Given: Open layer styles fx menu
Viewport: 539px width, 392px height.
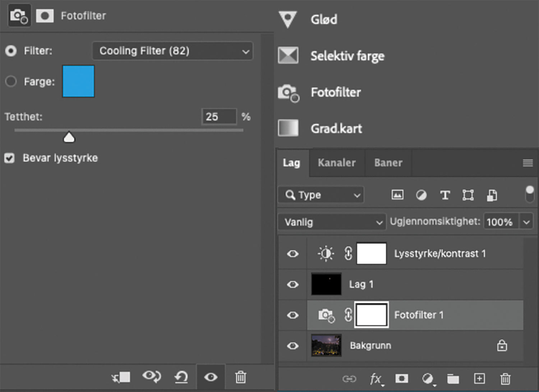Looking at the screenshot, I should pos(376,379).
